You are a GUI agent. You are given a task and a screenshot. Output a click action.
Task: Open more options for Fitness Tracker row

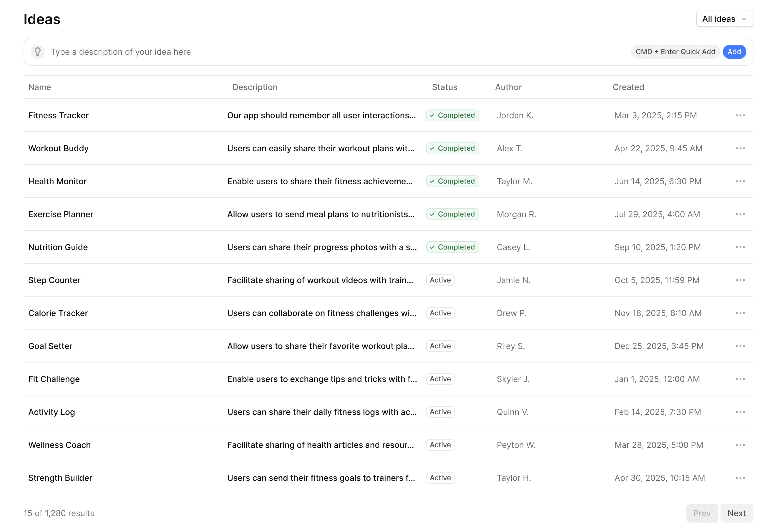tap(740, 115)
